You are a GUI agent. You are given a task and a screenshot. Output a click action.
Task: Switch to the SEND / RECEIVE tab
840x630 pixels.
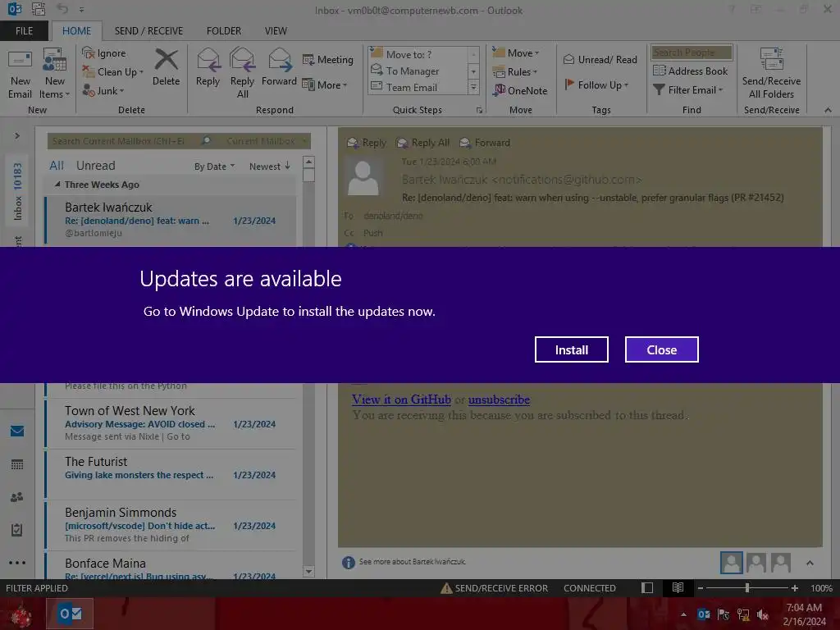(148, 31)
